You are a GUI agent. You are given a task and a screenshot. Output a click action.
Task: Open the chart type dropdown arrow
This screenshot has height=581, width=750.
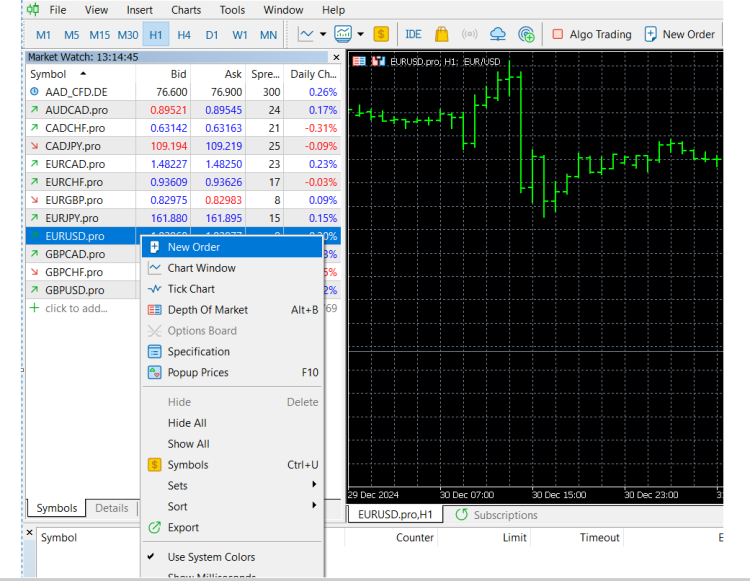[x=323, y=34]
